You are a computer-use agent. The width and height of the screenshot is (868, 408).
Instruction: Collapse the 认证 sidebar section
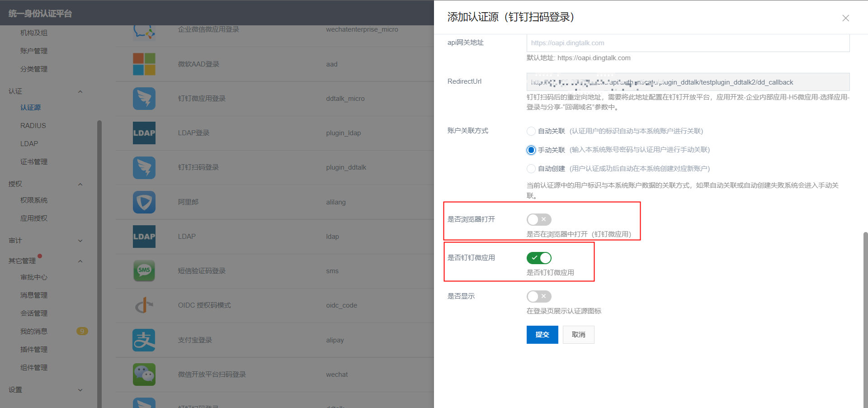(80, 91)
